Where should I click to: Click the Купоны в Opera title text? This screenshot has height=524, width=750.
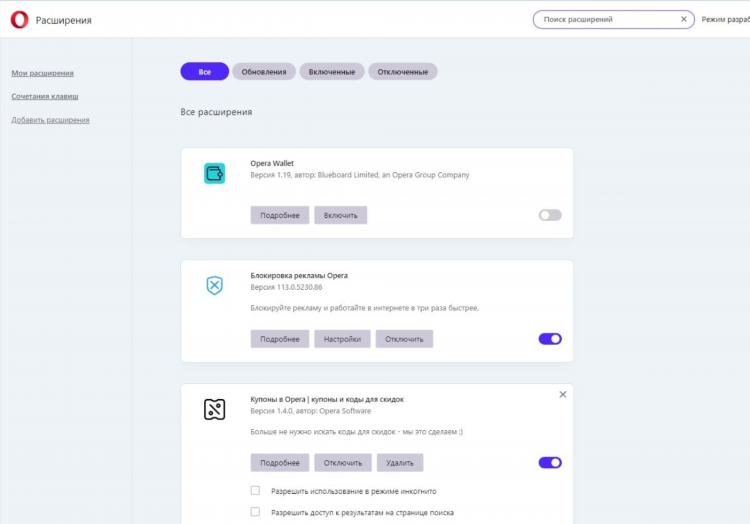click(x=327, y=399)
